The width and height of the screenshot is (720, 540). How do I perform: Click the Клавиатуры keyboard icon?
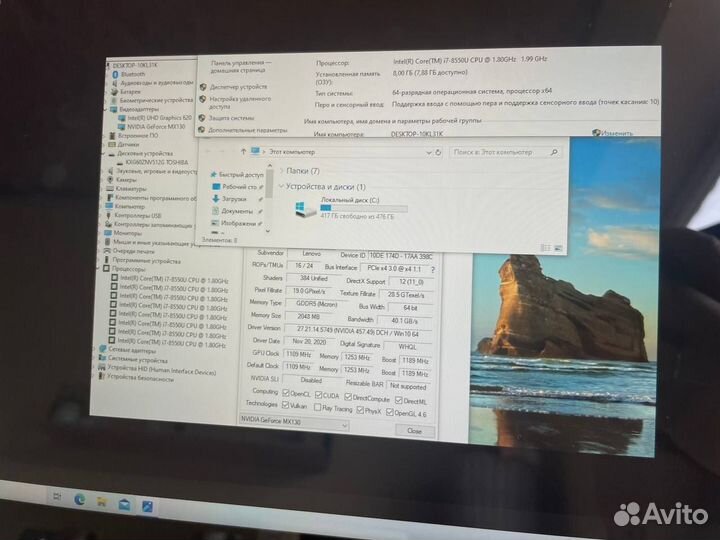(x=110, y=188)
